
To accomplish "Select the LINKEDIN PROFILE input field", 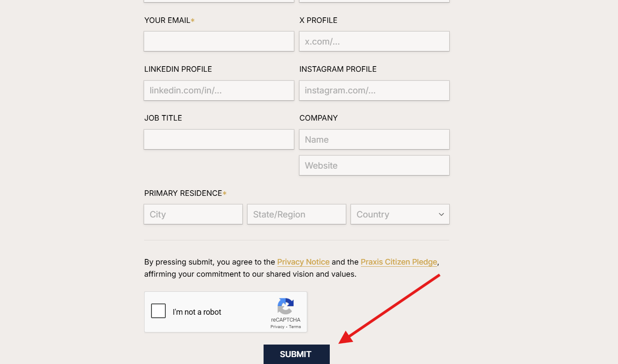I will coord(219,90).
